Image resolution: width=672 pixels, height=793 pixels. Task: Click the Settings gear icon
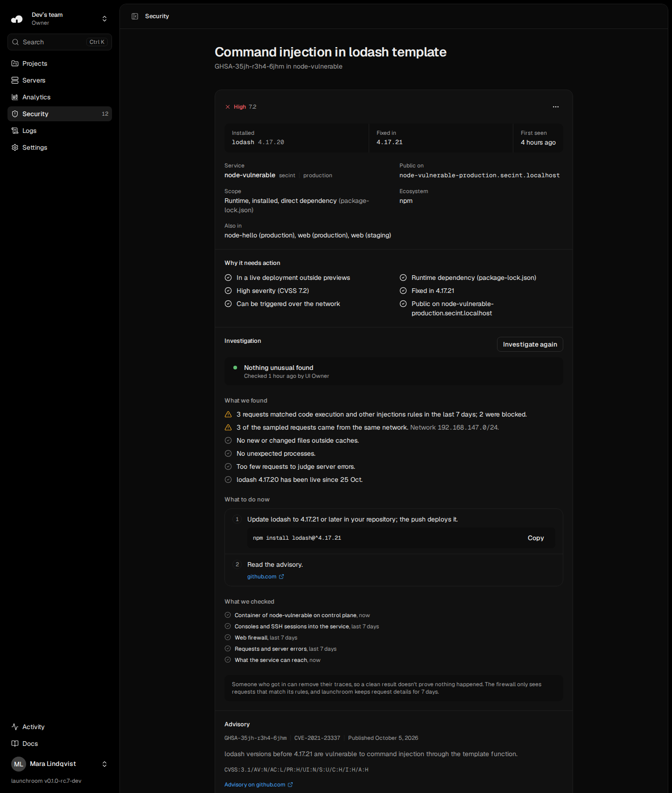15,147
